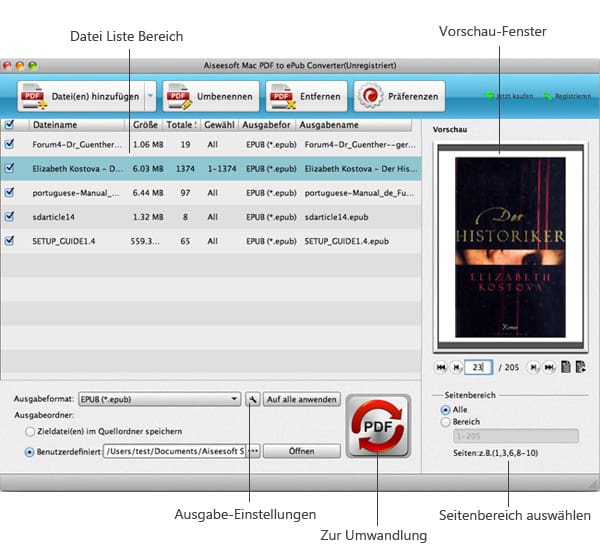Go to the next preview page
600x550 pixels.
[x=532, y=368]
